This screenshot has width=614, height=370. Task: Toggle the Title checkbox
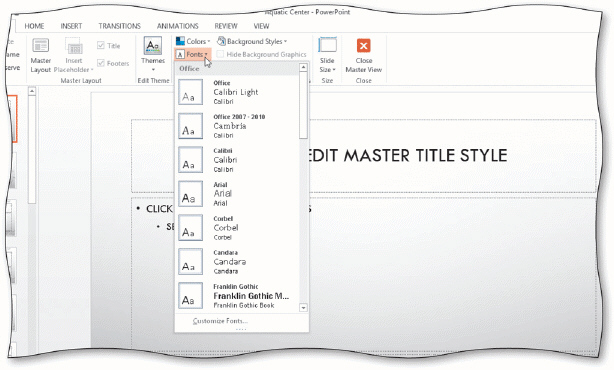coord(101,45)
